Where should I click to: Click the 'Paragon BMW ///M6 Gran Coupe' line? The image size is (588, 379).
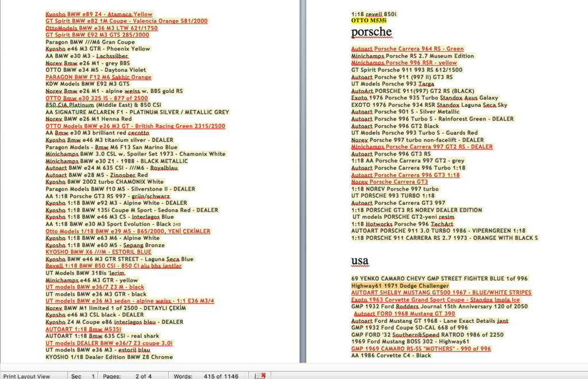coord(90,42)
